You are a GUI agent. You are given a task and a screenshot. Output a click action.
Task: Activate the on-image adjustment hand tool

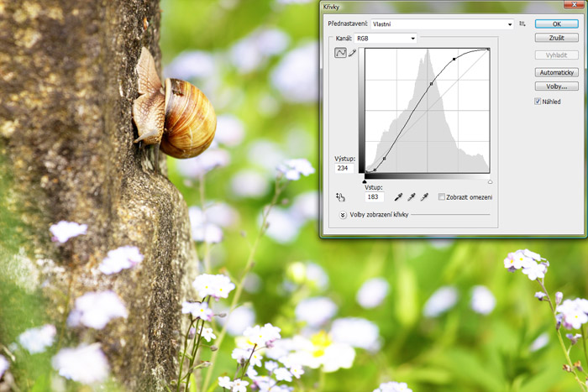coord(340,197)
